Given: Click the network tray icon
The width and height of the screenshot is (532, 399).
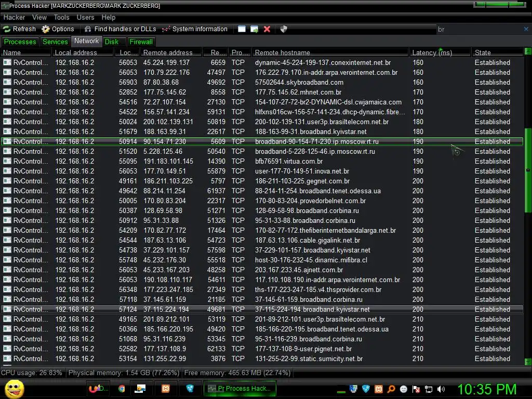Looking at the screenshot, I should click(429, 389).
